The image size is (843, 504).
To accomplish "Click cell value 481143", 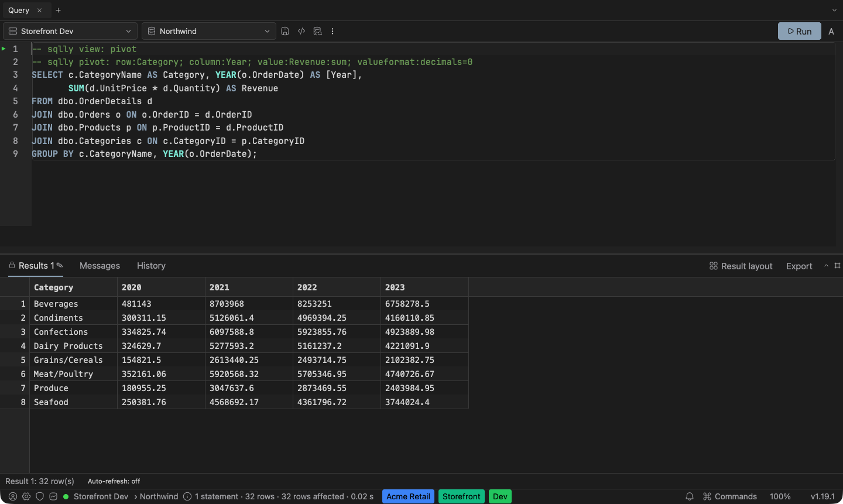I will 161,304.
